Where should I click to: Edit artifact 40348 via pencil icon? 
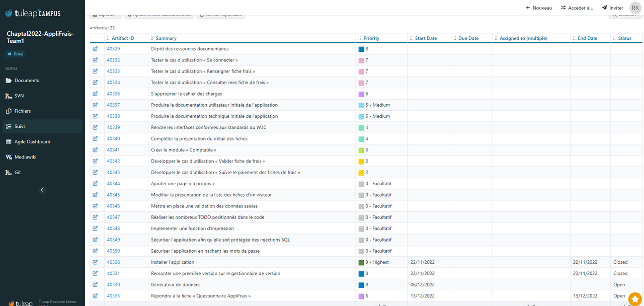click(x=95, y=228)
